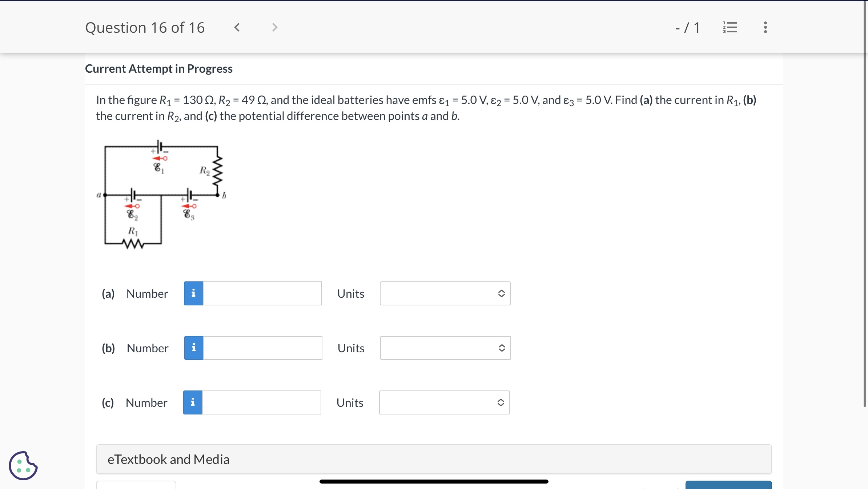
Task: Open the question list icon
Action: point(730,27)
